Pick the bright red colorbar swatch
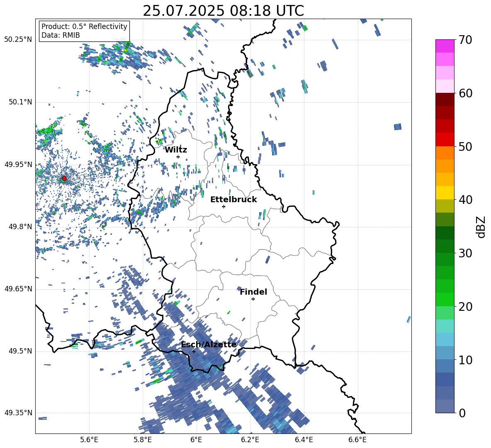This screenshot has height=448, width=491. click(x=445, y=140)
